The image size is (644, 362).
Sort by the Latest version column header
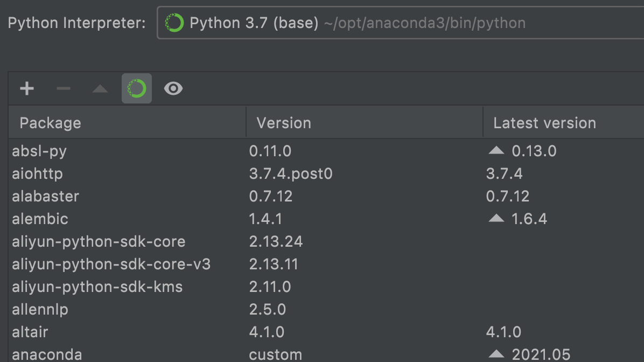tap(544, 123)
